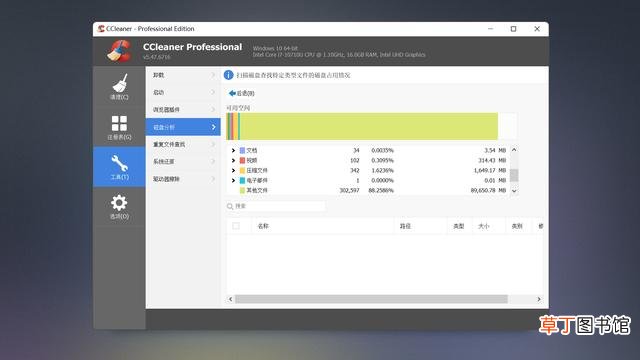
Task: Click the chevron beside System Restore (系统还原)
Action: click(213, 161)
